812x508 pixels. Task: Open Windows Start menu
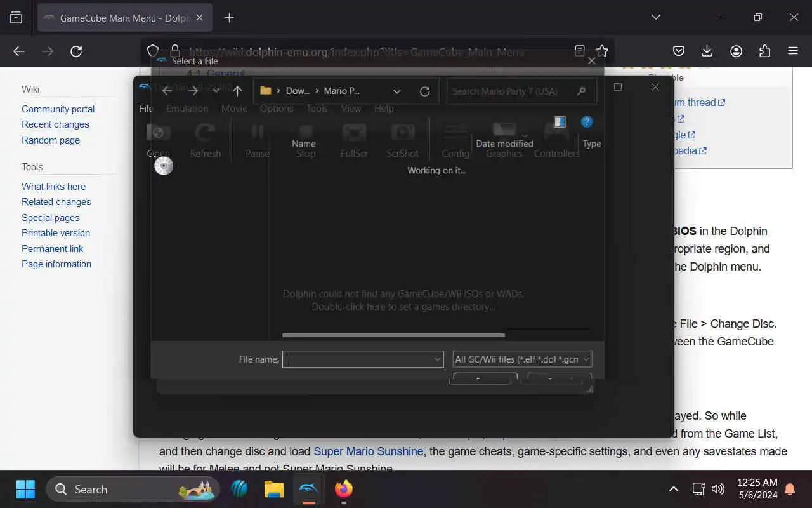[x=25, y=489]
